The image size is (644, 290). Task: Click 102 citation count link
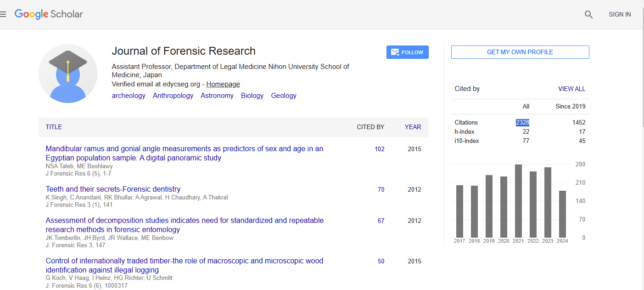(379, 149)
